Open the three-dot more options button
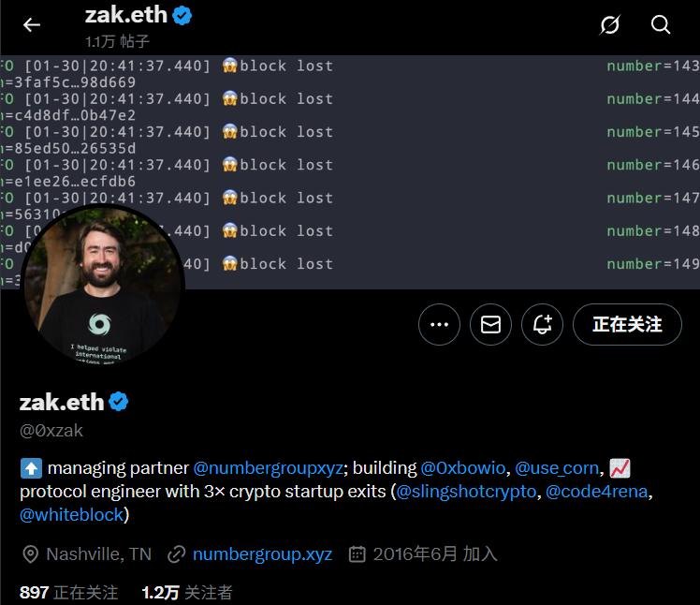The height and width of the screenshot is (605, 700). click(439, 324)
